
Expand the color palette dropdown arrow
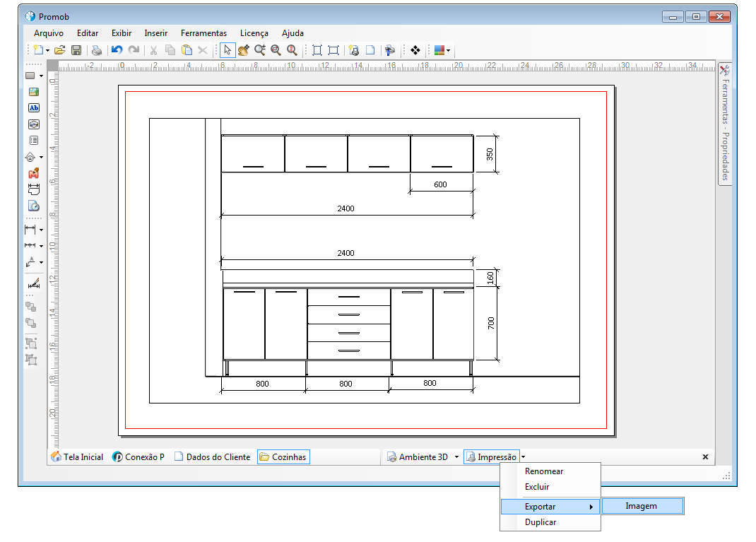pos(449,51)
